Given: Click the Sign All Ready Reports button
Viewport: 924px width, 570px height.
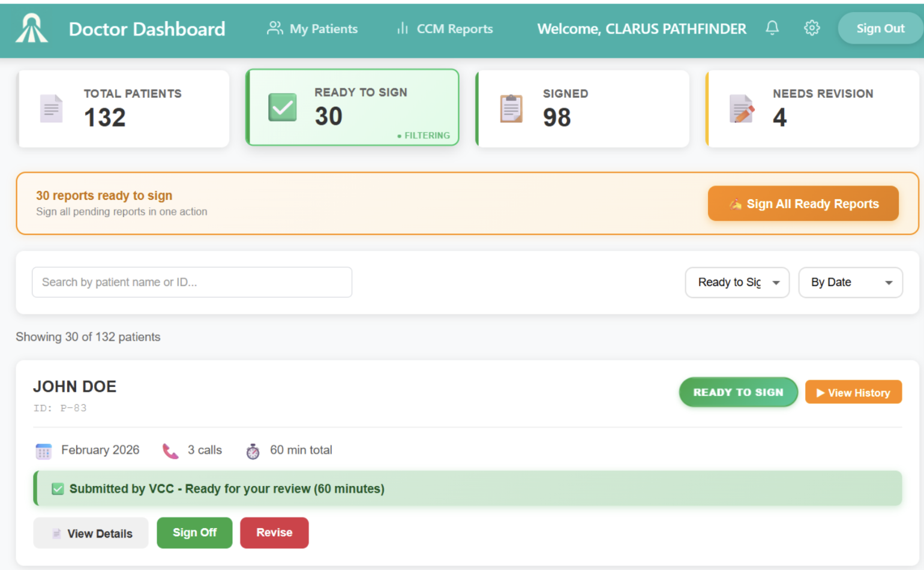Looking at the screenshot, I should point(803,203).
